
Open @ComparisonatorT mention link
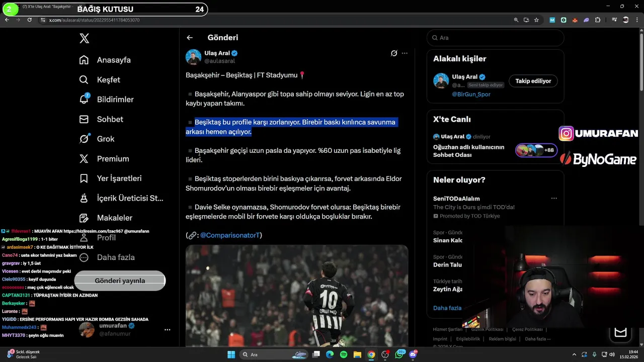pyautogui.click(x=230, y=235)
